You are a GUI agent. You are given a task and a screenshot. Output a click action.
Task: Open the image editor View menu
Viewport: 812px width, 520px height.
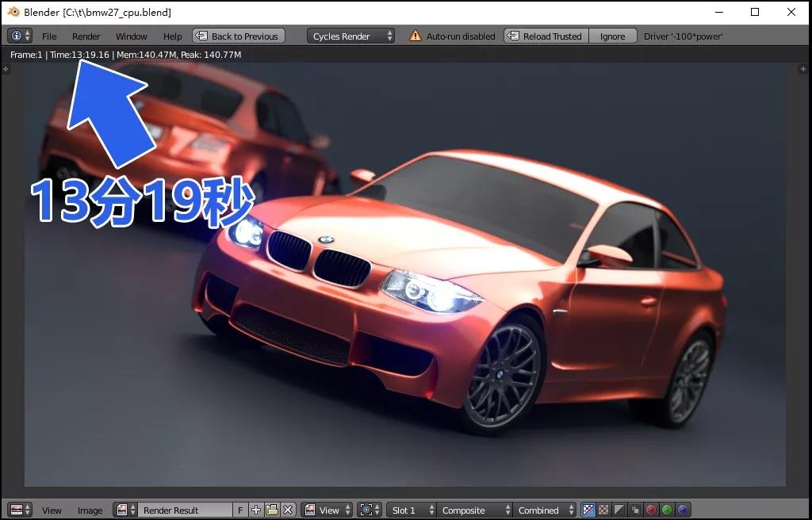coord(52,510)
